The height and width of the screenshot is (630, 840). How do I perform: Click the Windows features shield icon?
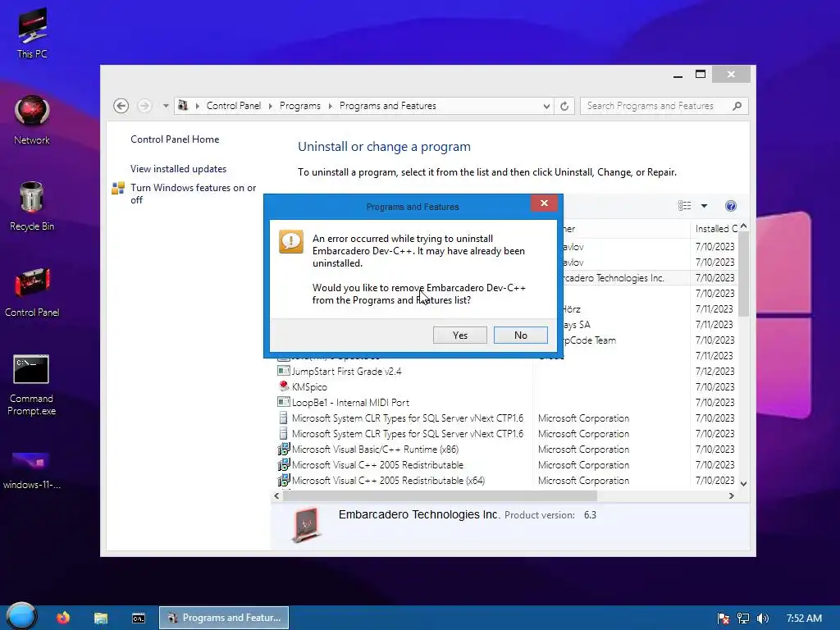118,188
